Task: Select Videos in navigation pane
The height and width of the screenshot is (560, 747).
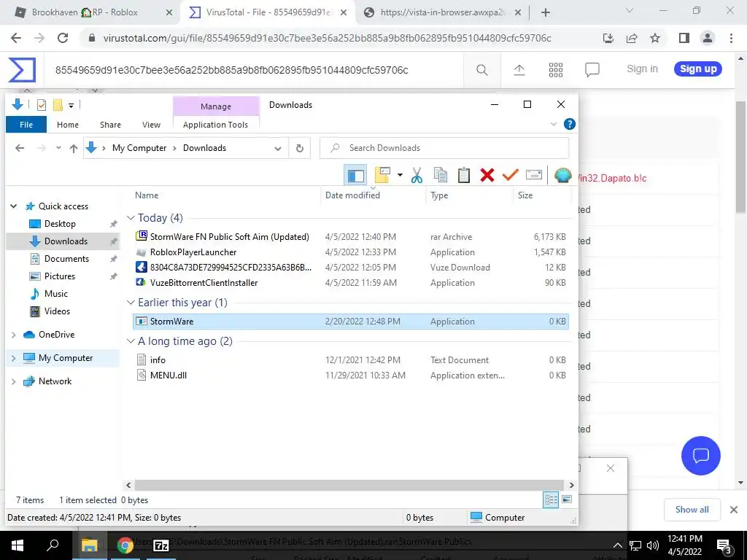Action: pos(57,311)
